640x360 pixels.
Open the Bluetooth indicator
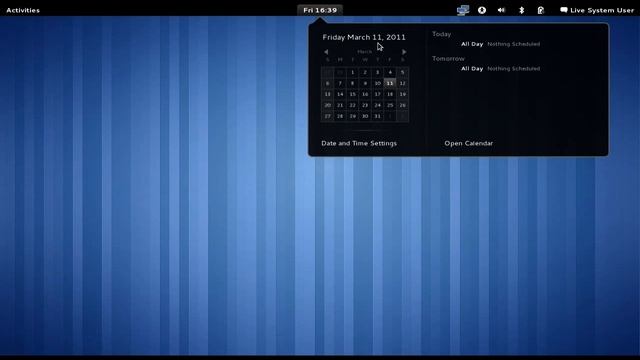(521, 10)
